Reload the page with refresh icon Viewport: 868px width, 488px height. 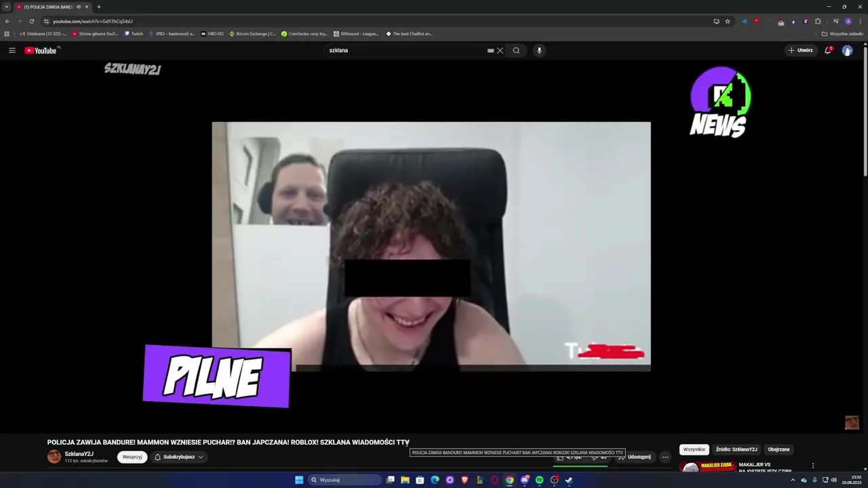point(31,21)
